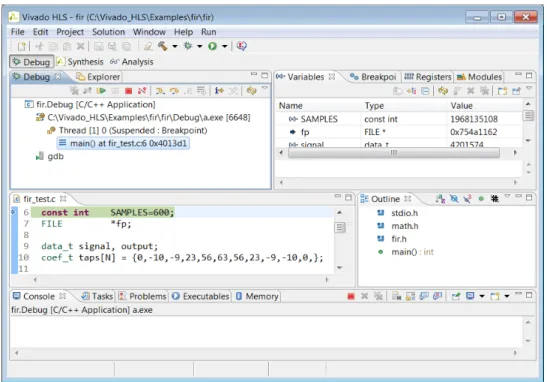Open the Build hammer dropdown arrow

pos(175,46)
